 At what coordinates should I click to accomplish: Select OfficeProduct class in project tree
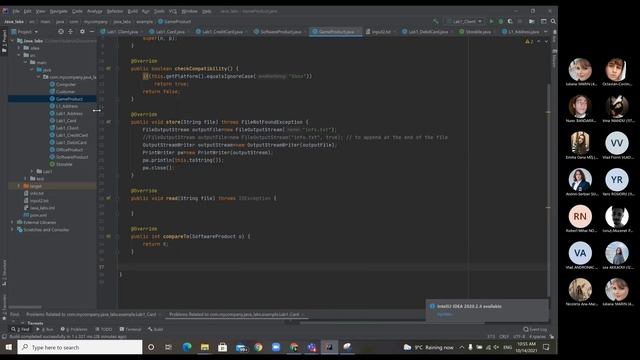pyautogui.click(x=66, y=150)
